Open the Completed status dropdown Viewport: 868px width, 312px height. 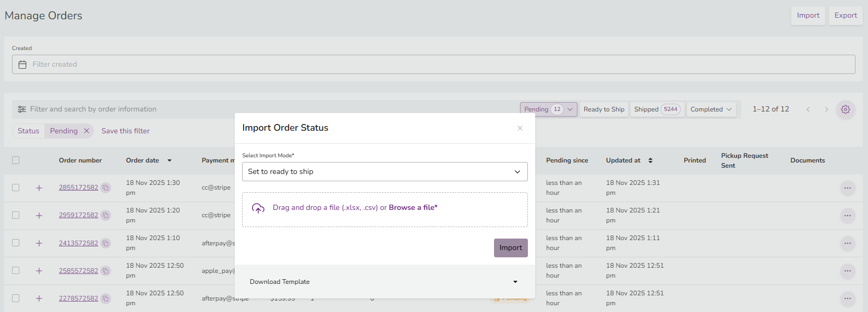click(x=711, y=109)
